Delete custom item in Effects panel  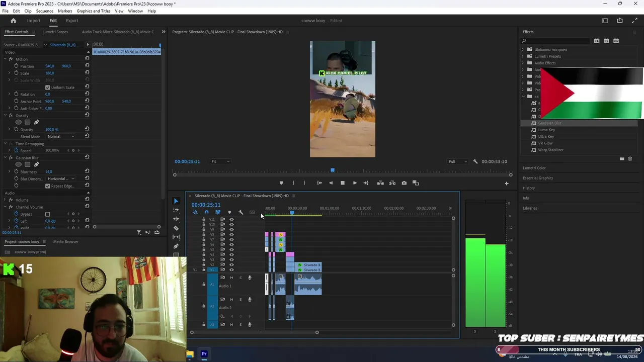630,159
